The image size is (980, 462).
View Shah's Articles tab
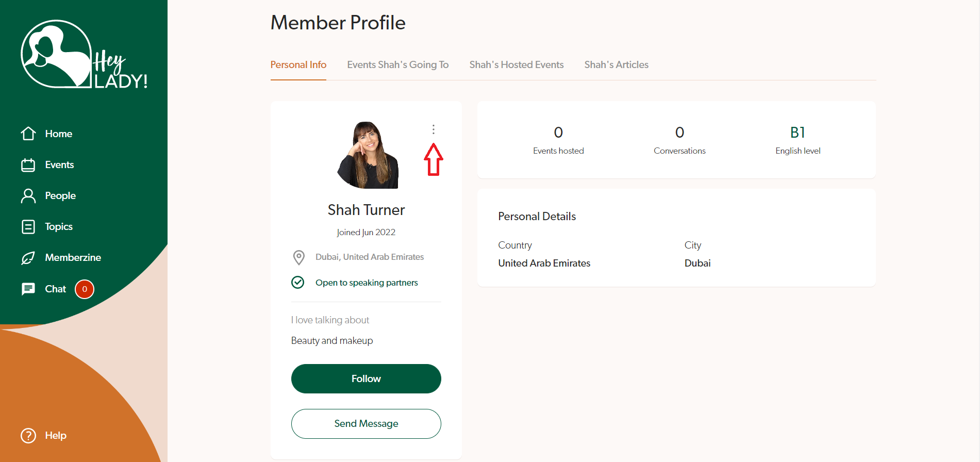click(x=616, y=65)
